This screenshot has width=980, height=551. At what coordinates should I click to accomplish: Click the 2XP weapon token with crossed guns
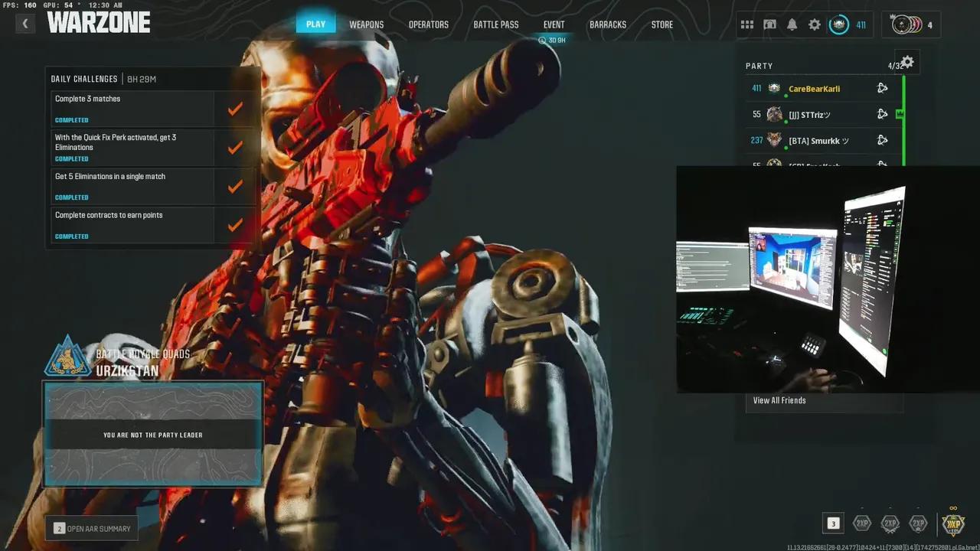(890, 523)
